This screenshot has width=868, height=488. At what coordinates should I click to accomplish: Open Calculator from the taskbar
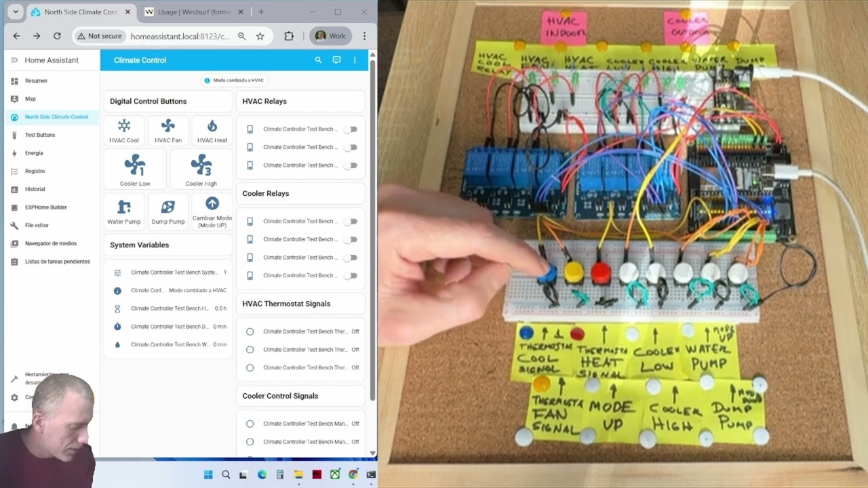click(x=280, y=475)
